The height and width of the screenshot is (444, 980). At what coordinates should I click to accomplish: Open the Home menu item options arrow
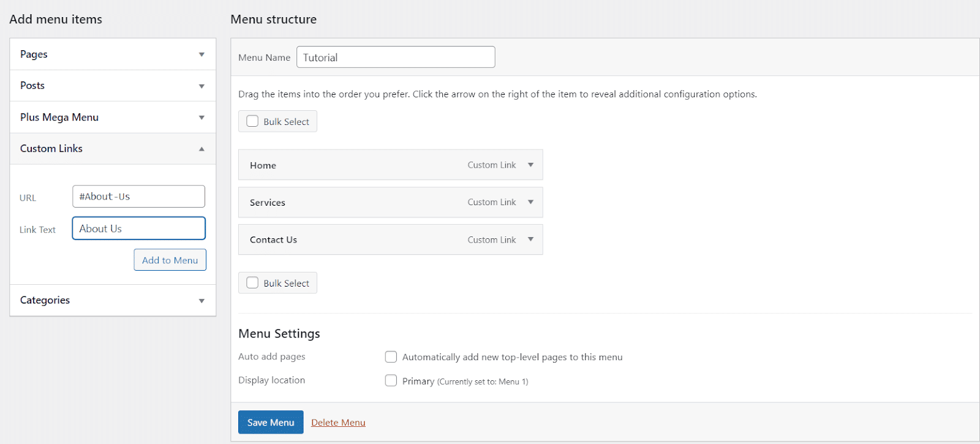(x=530, y=165)
